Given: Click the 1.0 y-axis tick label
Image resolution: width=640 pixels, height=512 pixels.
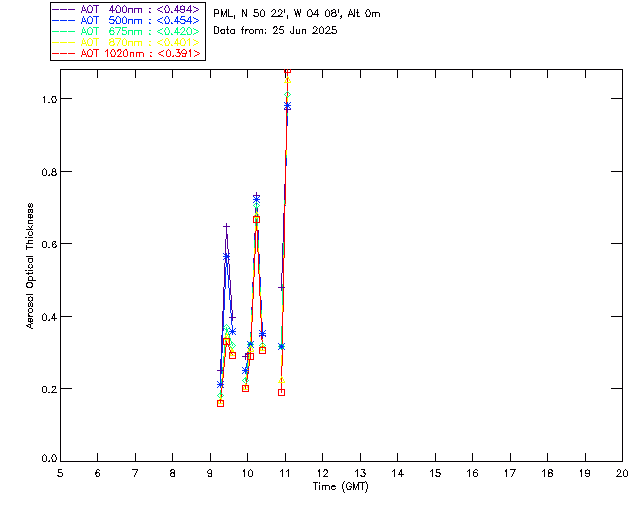Looking at the screenshot, I should [x=49, y=99].
